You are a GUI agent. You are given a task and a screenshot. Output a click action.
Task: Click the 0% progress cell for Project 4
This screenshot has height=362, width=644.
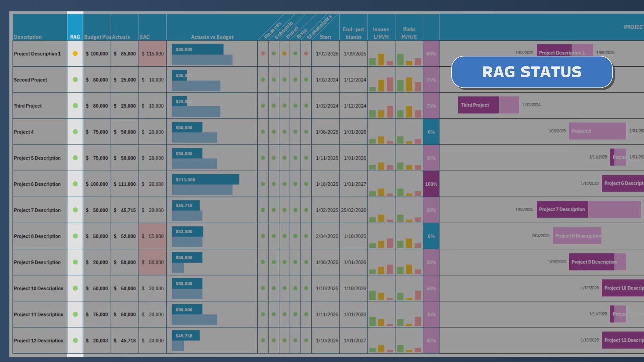click(x=431, y=132)
